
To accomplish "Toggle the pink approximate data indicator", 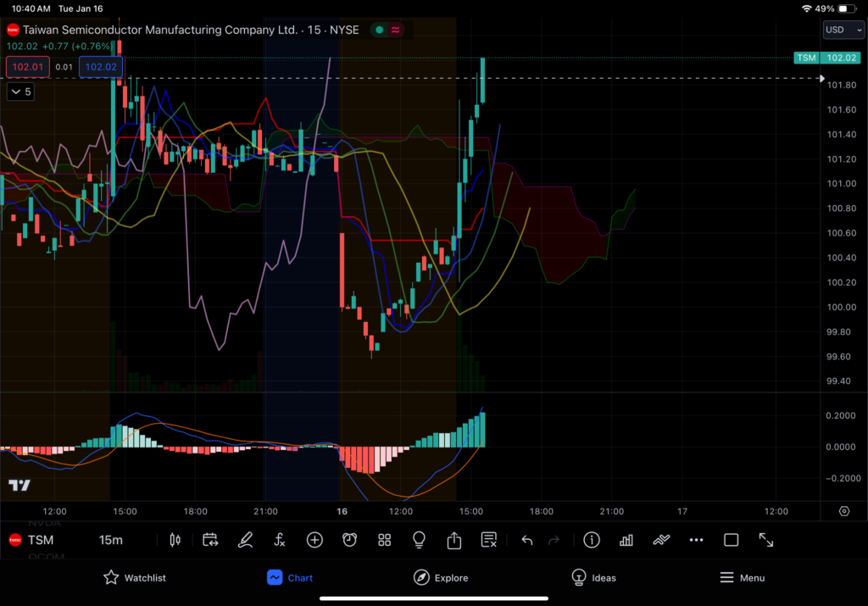I will coord(395,30).
